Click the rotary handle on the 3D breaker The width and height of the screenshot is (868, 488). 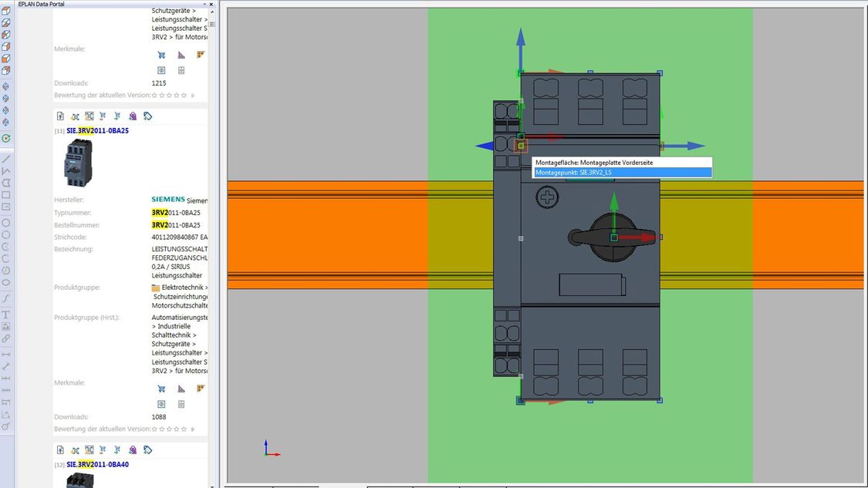(x=613, y=237)
